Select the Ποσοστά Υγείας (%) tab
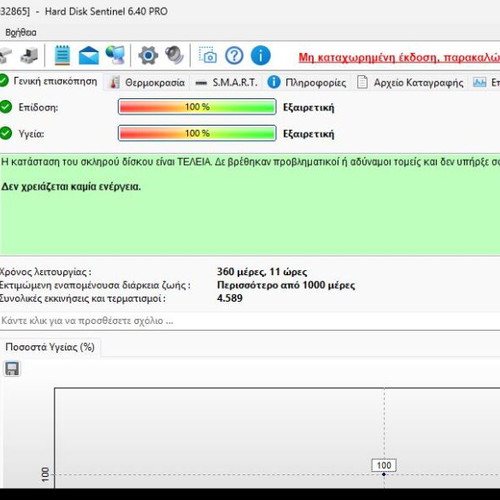This screenshot has height=500, width=500. pyautogui.click(x=50, y=347)
